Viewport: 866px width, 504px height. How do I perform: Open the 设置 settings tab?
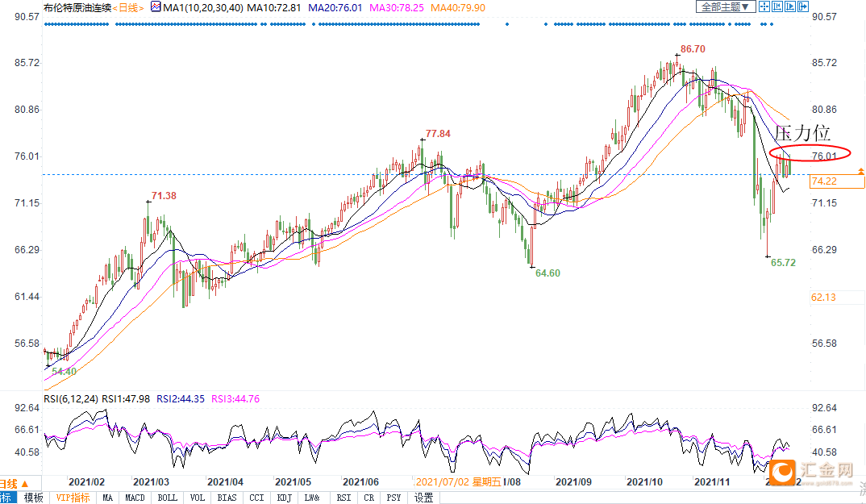click(x=423, y=498)
